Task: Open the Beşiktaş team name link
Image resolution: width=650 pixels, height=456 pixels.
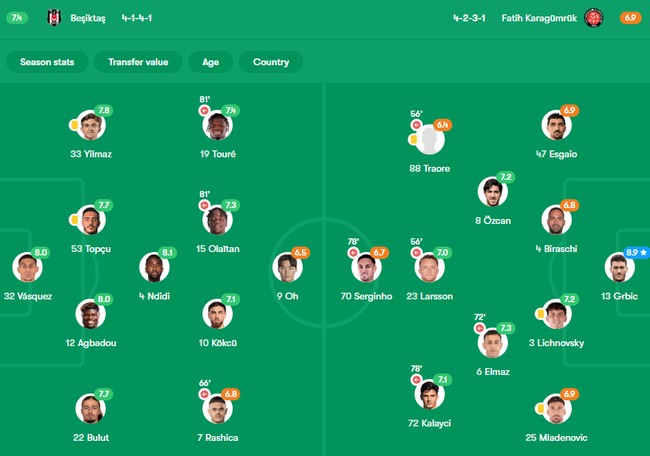Action: click(x=88, y=18)
